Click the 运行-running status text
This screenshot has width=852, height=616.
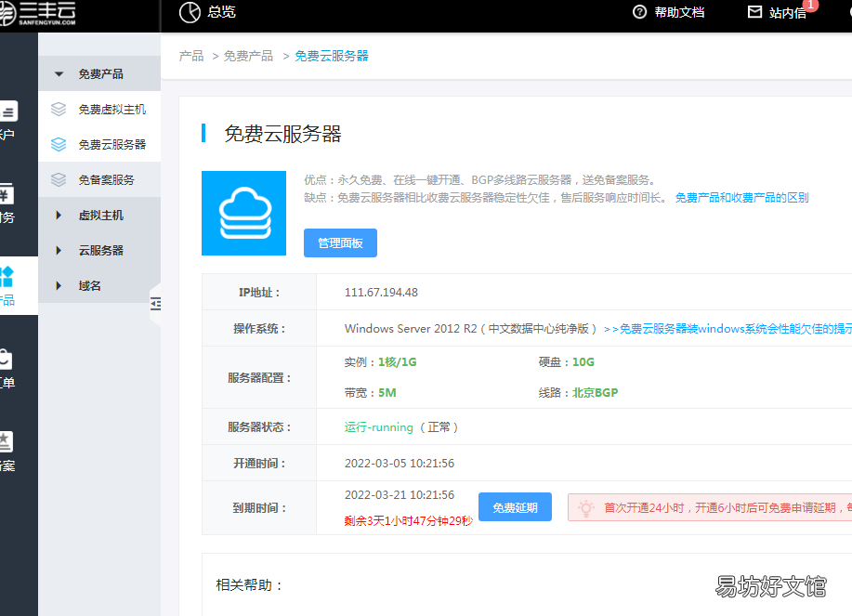click(x=379, y=427)
